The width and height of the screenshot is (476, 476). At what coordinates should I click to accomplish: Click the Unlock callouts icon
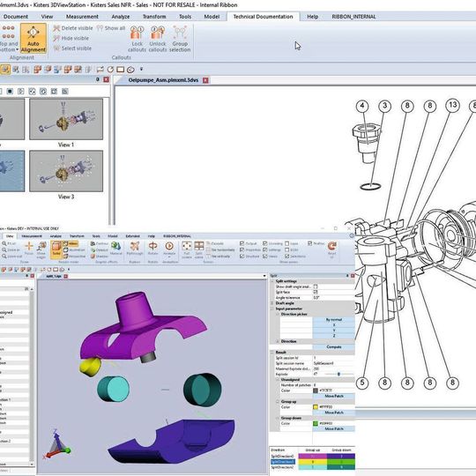pyautogui.click(x=158, y=33)
